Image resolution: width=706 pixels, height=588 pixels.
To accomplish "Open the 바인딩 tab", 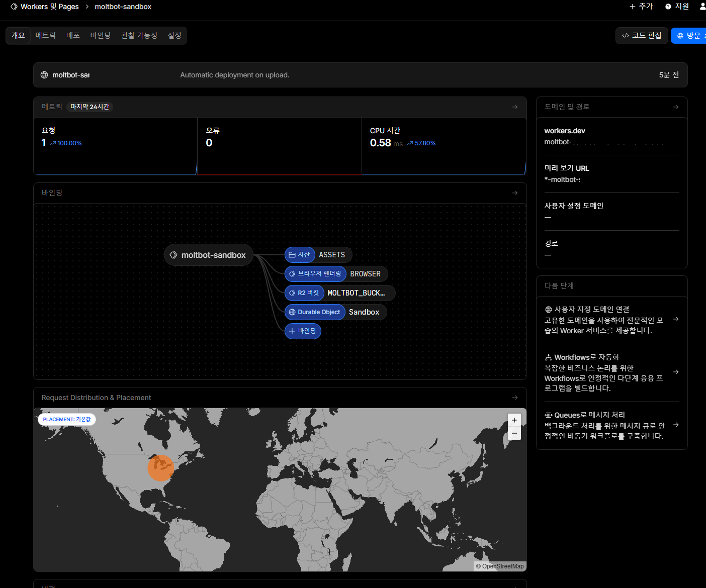I will 101,35.
